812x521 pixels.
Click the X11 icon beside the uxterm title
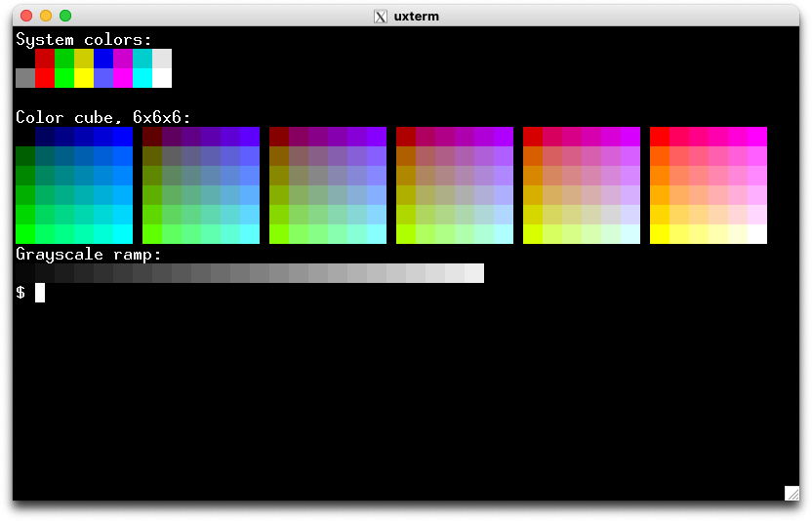click(x=381, y=16)
